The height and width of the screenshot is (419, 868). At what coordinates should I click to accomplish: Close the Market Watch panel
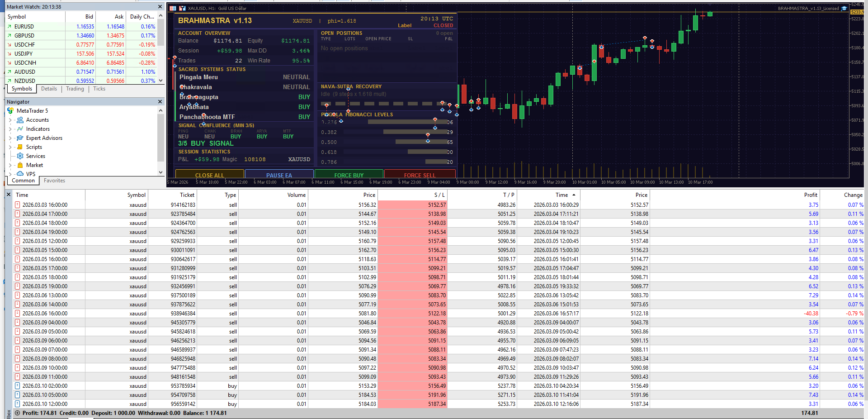[160, 7]
